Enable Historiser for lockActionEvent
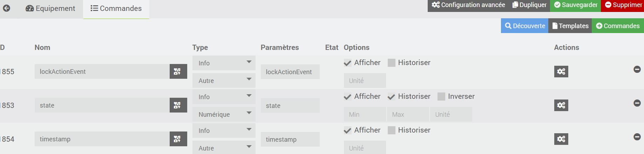The image size is (644, 154). click(x=392, y=63)
